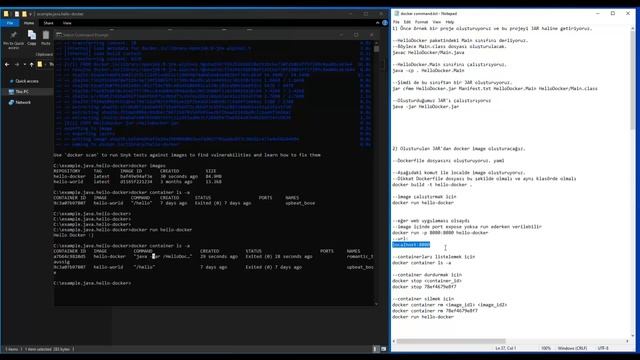
Task: Go forward with Explorer's forward arrow
Action: pos(17,64)
